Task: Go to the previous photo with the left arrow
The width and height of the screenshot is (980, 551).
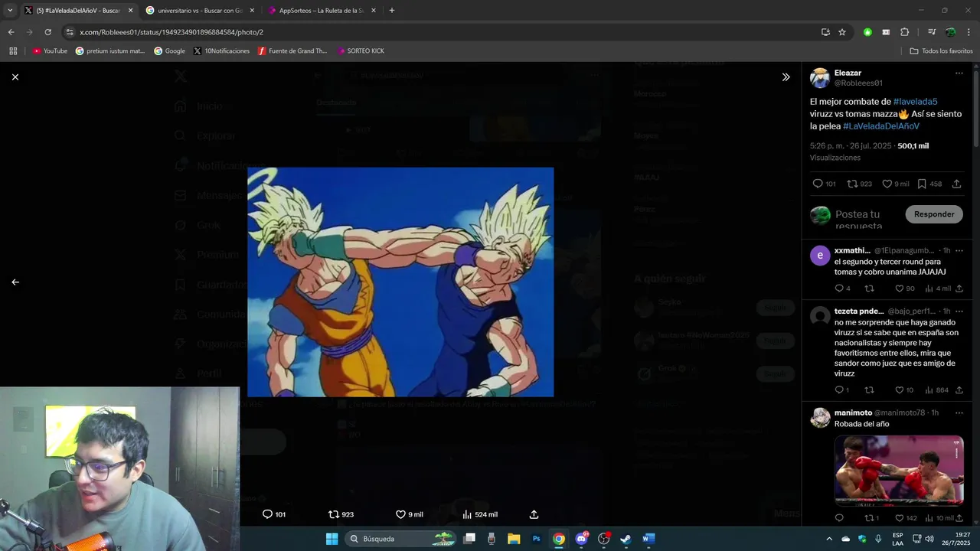Action: point(15,282)
